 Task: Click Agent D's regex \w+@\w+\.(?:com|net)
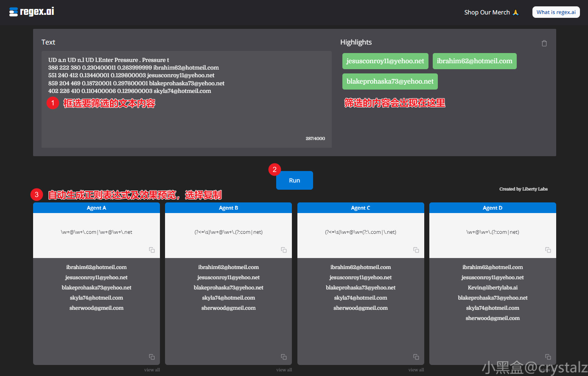point(493,232)
